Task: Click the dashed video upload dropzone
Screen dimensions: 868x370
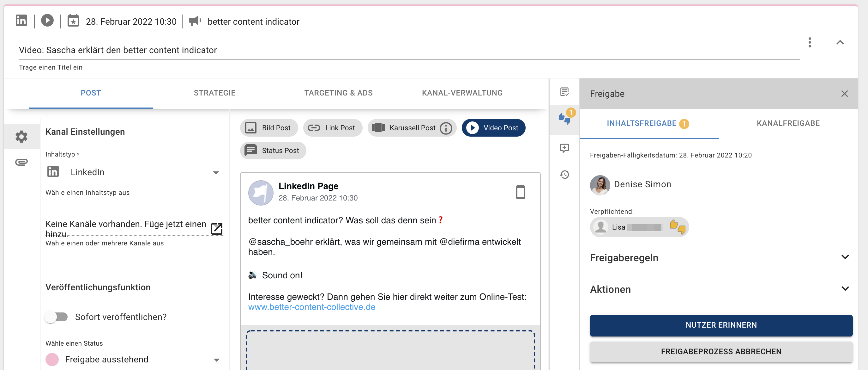Action: click(x=390, y=350)
